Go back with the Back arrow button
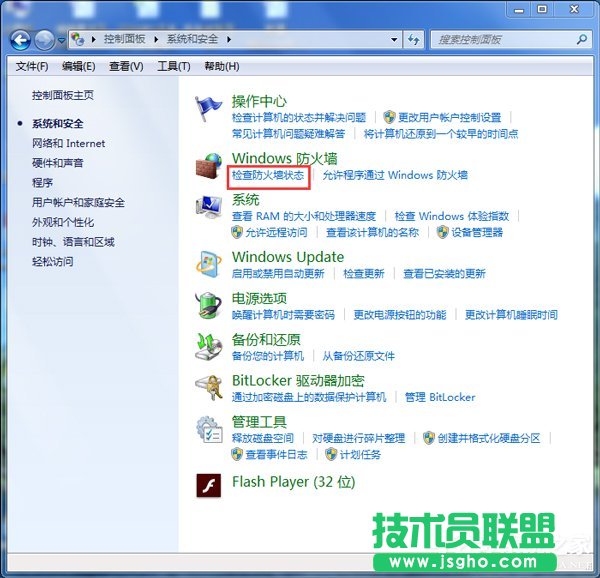This screenshot has height=578, width=600. click(20, 39)
